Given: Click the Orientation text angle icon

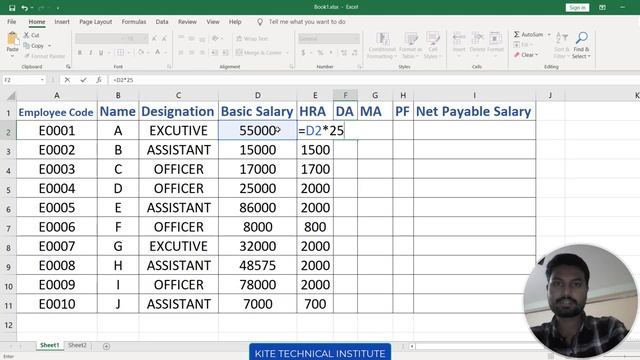Looking at the screenshot, I should click(215, 38).
